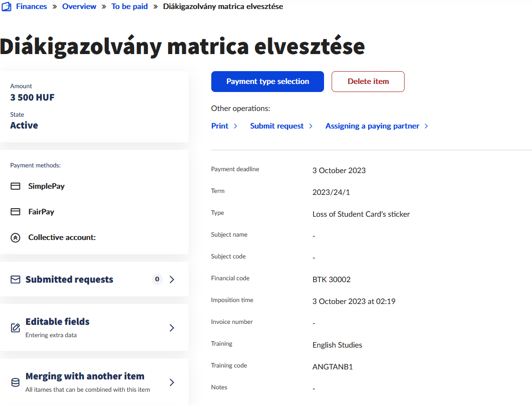Open the Print operation link

click(x=220, y=126)
